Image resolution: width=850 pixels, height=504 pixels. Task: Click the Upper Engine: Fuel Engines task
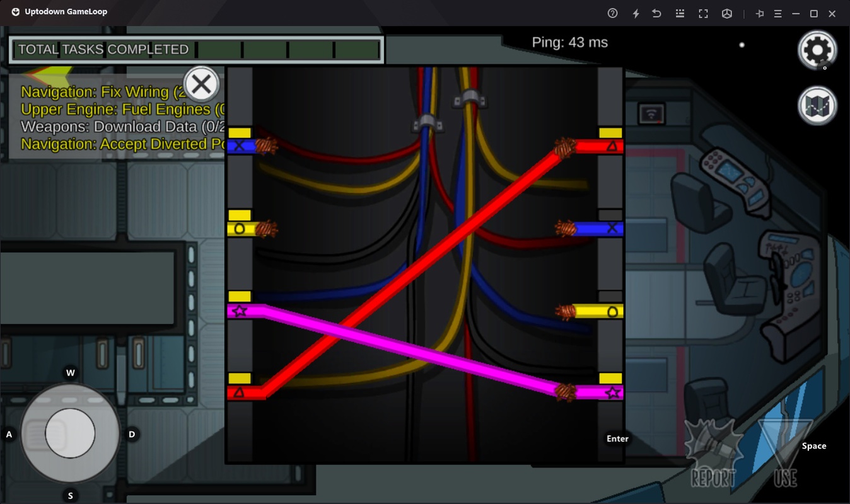[123, 110]
